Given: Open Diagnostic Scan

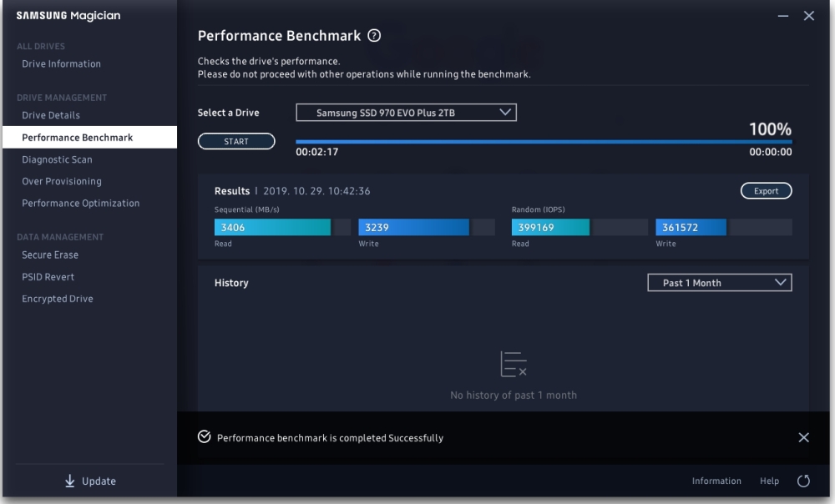Looking at the screenshot, I should point(57,159).
